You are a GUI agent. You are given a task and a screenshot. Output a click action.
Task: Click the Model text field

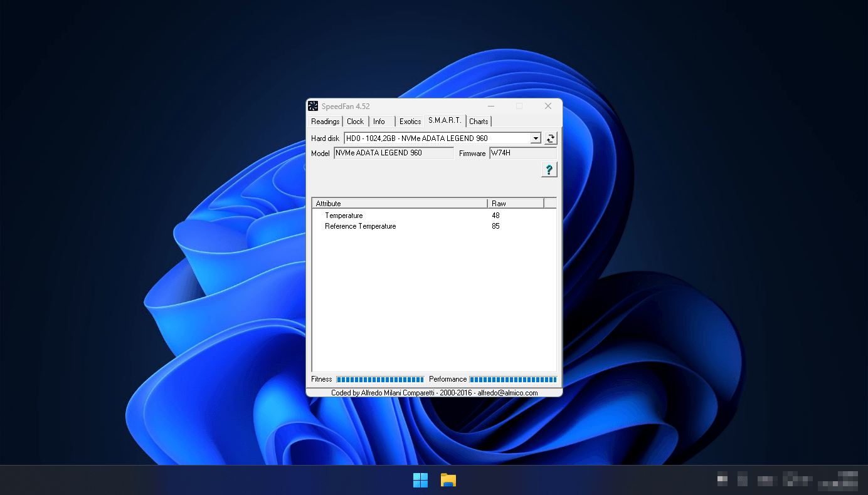tap(394, 154)
